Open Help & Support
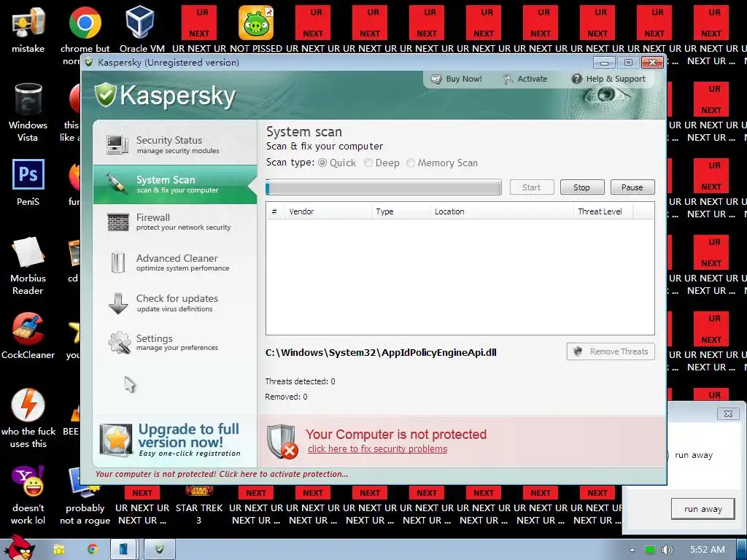Screen dimensions: 747x560 [x=608, y=79]
